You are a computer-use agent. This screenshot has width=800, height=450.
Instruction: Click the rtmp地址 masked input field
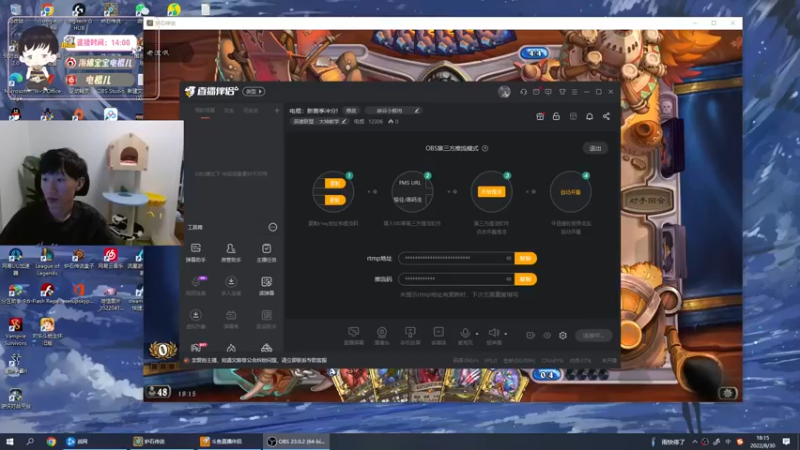coord(457,258)
